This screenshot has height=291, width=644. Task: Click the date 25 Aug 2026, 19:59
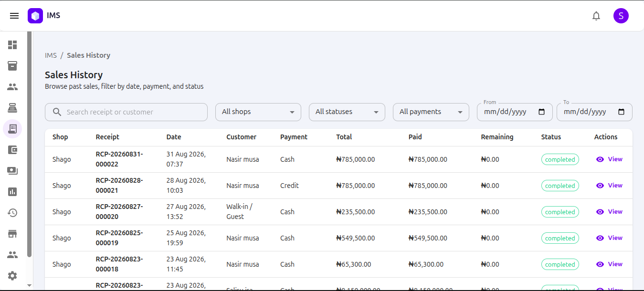point(186,238)
